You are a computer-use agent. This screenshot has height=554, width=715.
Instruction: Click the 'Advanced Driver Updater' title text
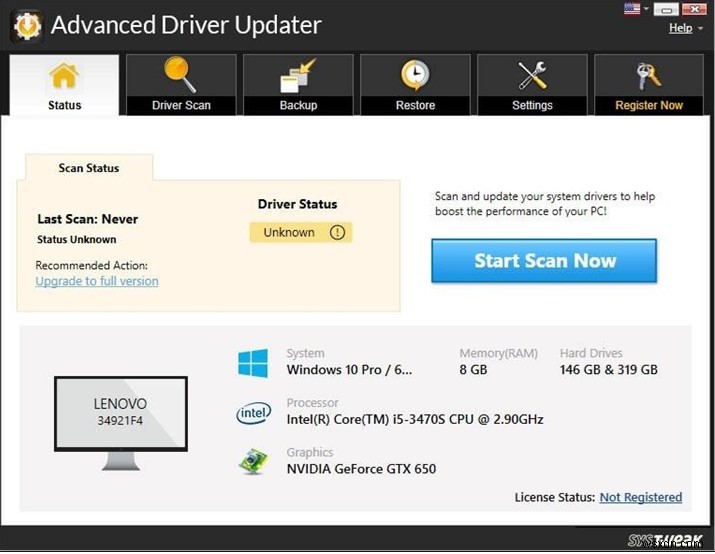187,25
